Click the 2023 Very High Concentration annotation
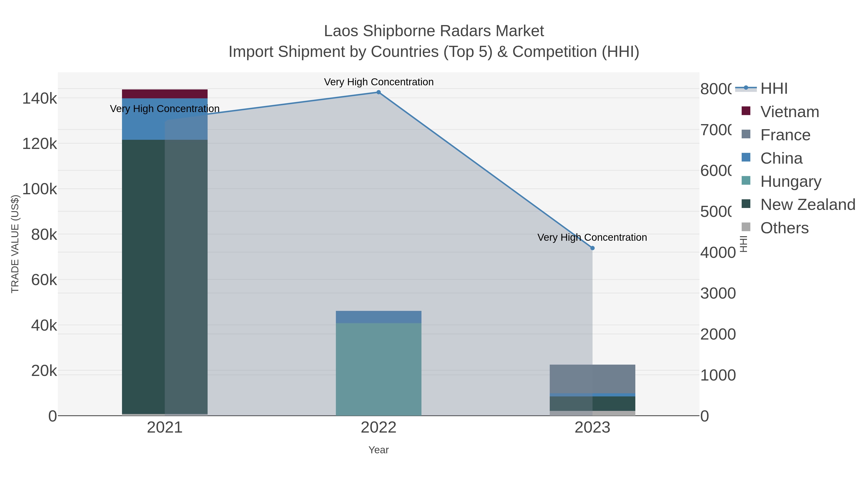The height and width of the screenshot is (488, 868). tap(592, 237)
